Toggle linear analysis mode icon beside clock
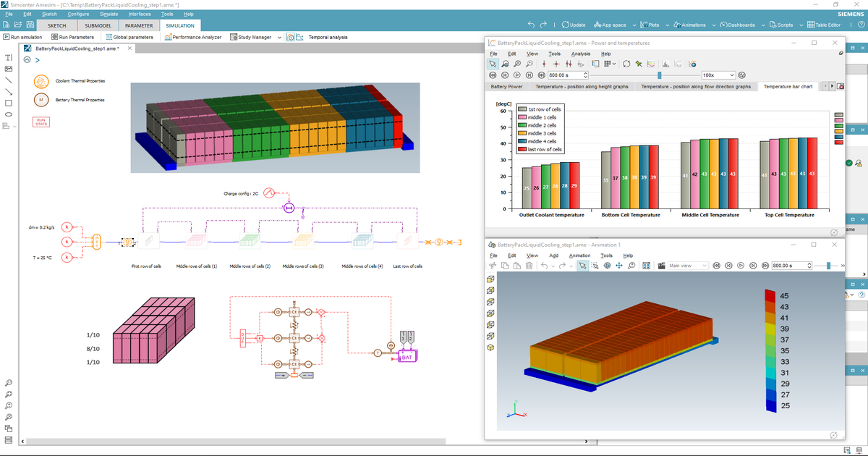Image resolution: width=868 pixels, height=456 pixels. coord(299,38)
